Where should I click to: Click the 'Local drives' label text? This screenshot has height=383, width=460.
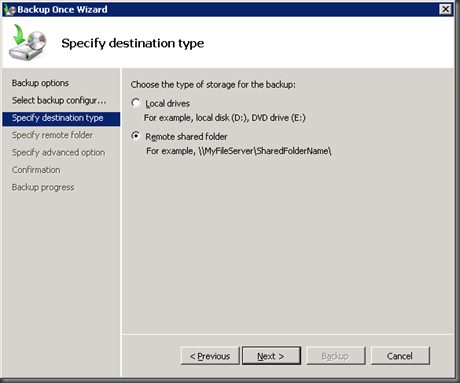tap(167, 104)
